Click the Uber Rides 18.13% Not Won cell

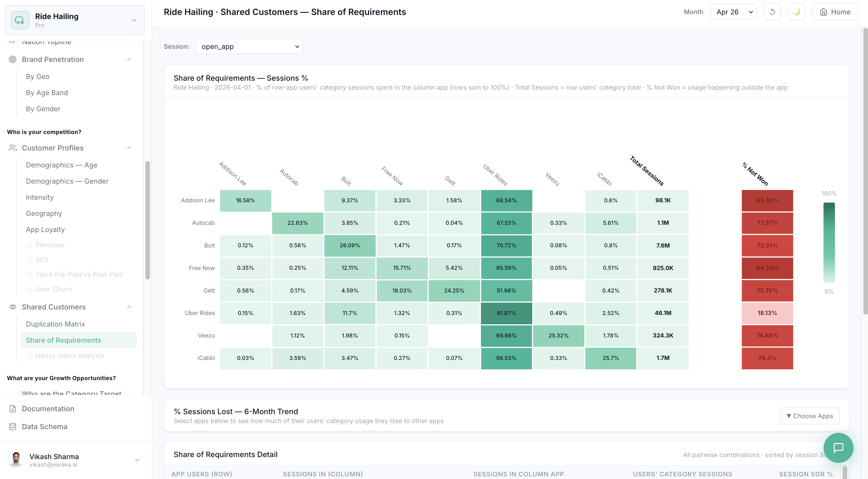tap(767, 313)
